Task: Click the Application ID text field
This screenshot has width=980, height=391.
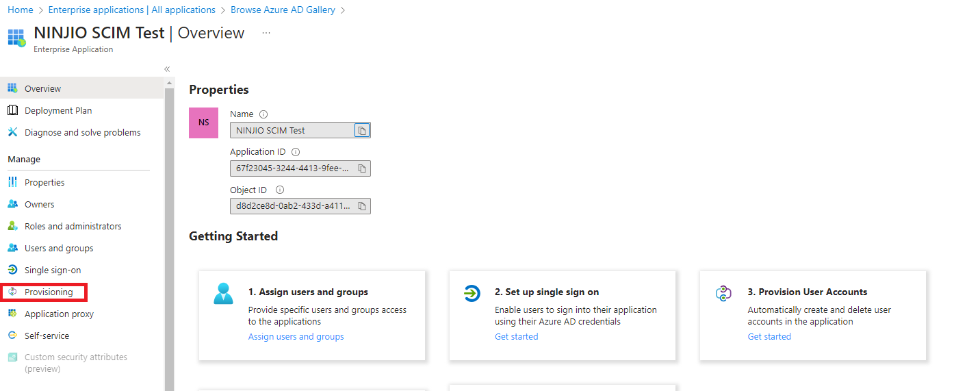Action: [x=292, y=168]
